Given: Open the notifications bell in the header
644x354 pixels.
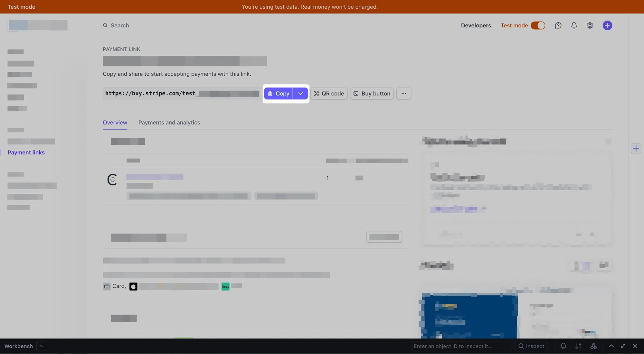Looking at the screenshot, I should click(x=574, y=25).
